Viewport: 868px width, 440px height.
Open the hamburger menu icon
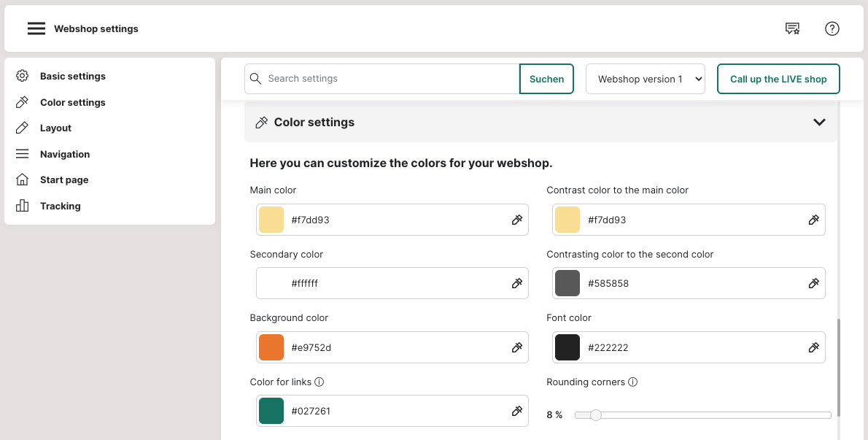point(36,28)
